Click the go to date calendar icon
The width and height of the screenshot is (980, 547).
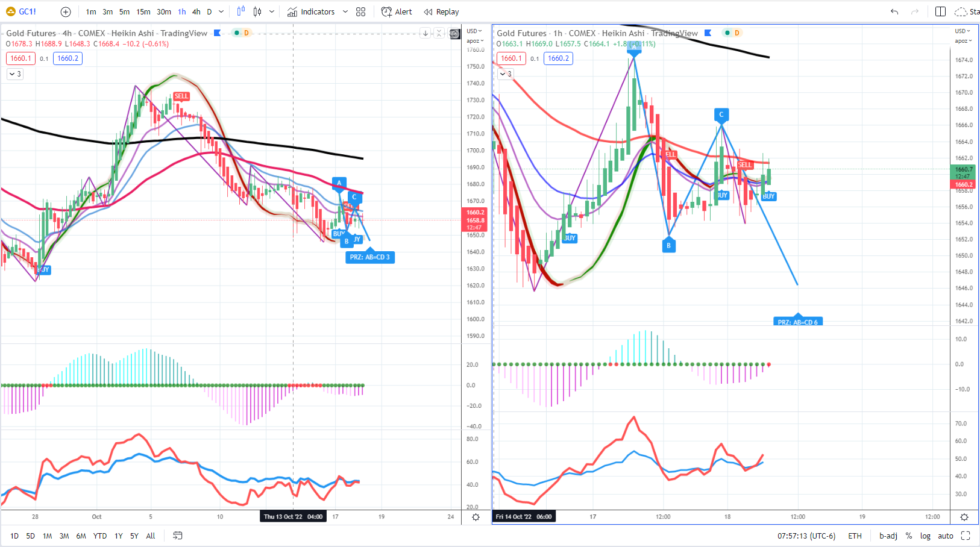[x=178, y=536]
